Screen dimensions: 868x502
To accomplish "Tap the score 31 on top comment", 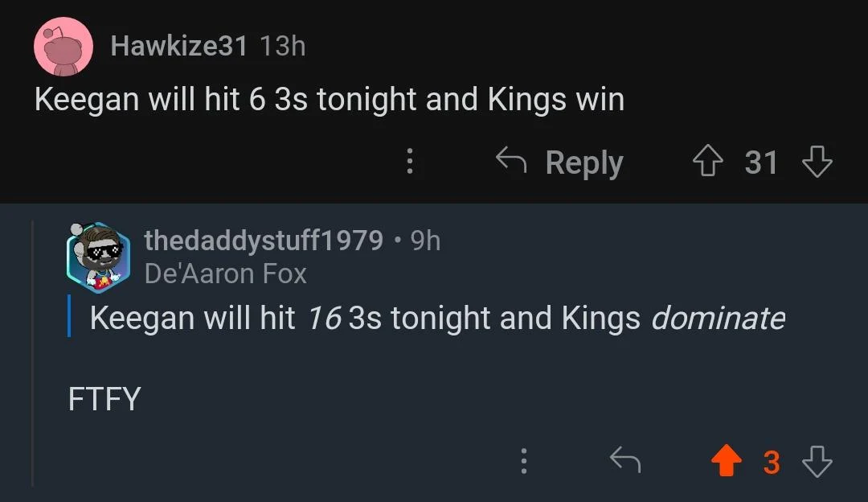I will pyautogui.click(x=761, y=163).
